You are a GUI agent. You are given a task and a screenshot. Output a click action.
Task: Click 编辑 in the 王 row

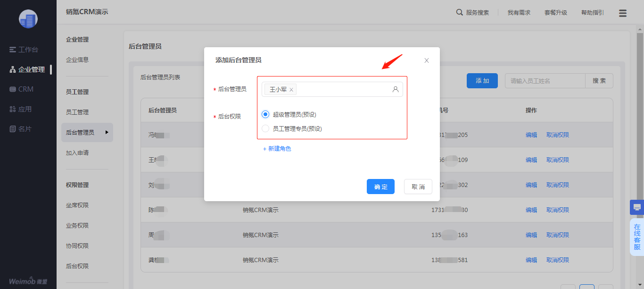[x=531, y=160]
